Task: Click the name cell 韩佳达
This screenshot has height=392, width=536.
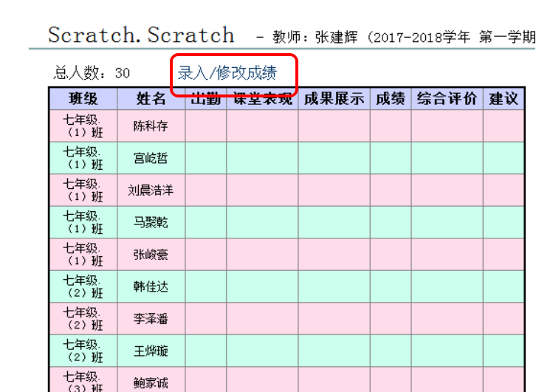Action: [151, 286]
